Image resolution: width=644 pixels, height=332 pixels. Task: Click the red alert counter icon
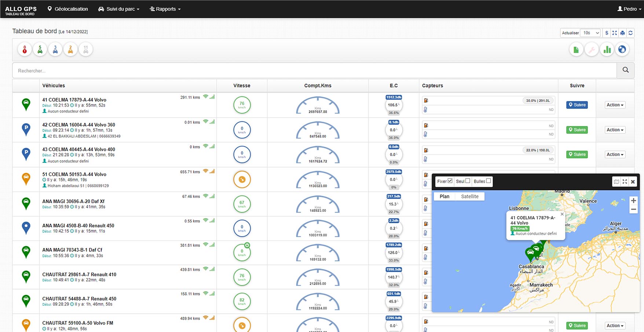[x=25, y=49]
